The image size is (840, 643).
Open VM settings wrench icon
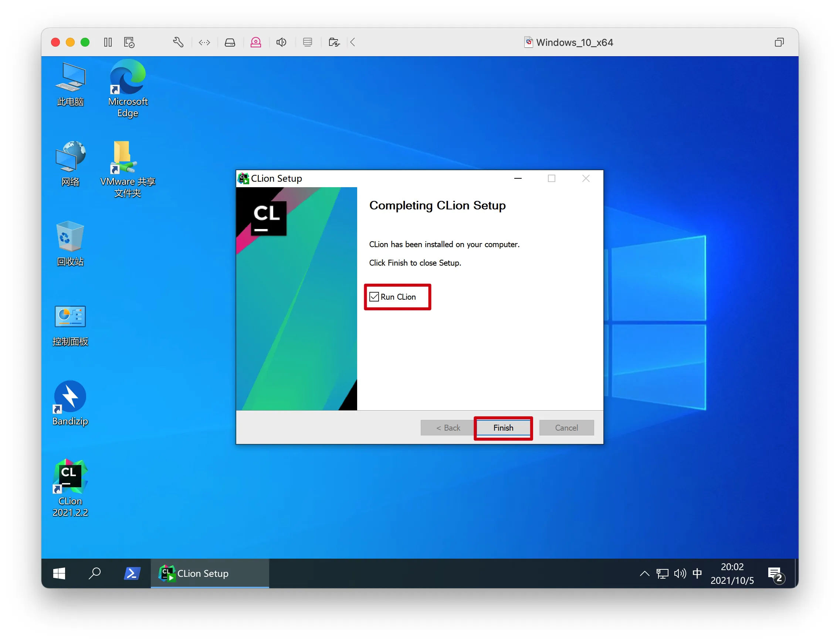pos(178,42)
